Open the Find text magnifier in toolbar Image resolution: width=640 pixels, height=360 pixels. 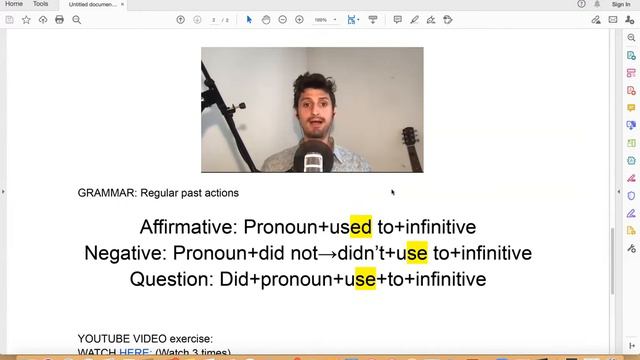pos(76,20)
